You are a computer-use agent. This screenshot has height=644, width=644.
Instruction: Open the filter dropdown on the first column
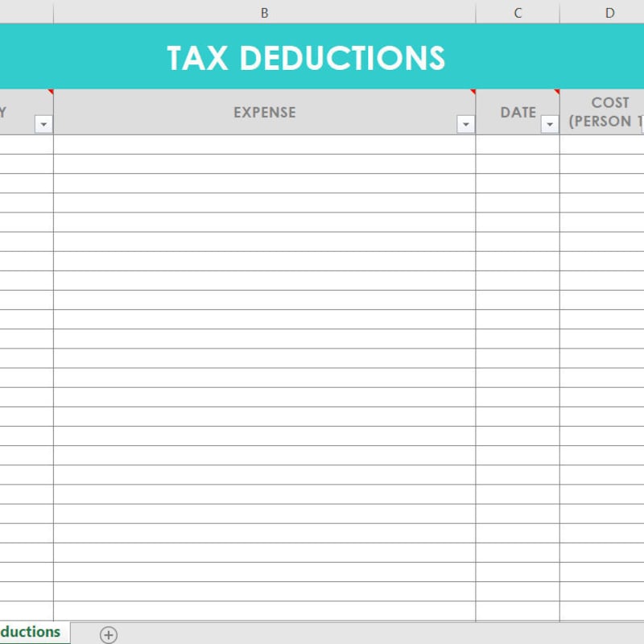click(x=43, y=124)
